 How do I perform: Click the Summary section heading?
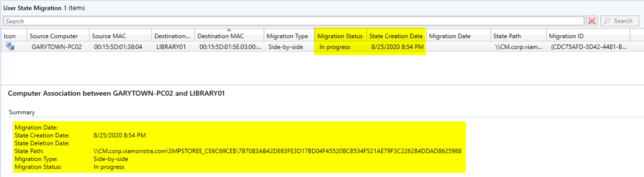pos(22,112)
